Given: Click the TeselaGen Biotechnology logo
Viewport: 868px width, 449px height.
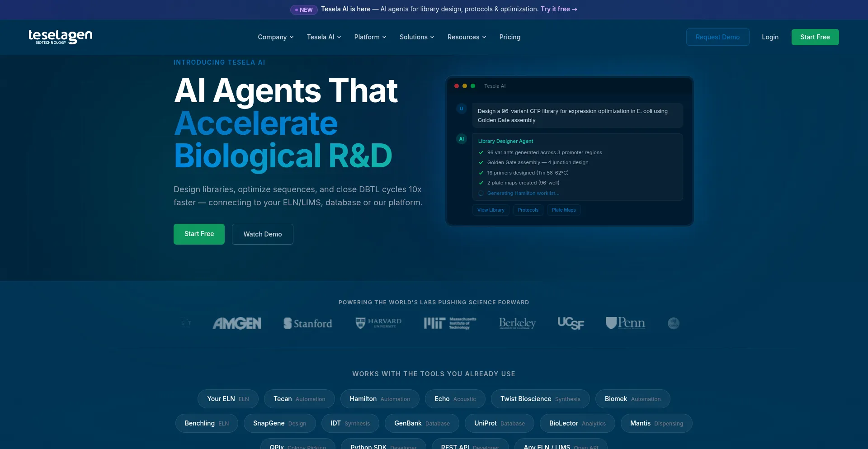Looking at the screenshot, I should tap(60, 37).
